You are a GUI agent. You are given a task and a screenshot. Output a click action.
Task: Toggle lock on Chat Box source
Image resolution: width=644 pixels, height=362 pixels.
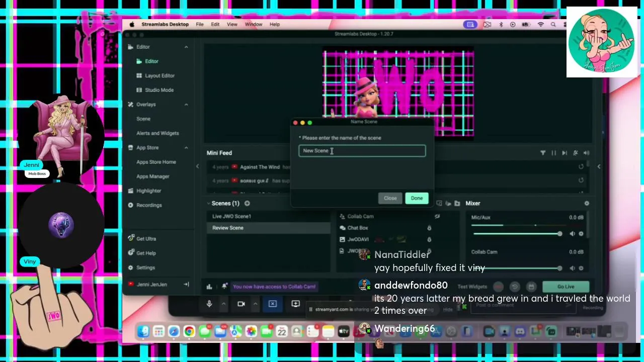click(x=429, y=228)
